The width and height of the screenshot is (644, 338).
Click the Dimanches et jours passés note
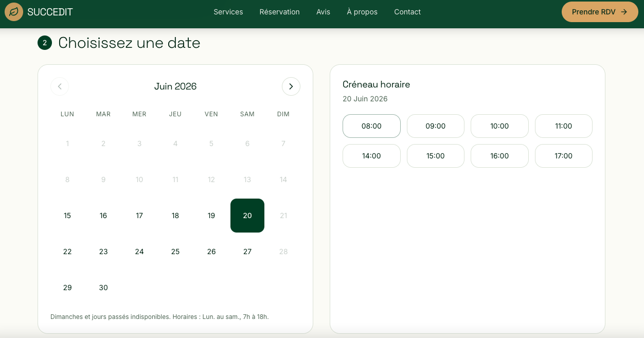[x=159, y=317]
